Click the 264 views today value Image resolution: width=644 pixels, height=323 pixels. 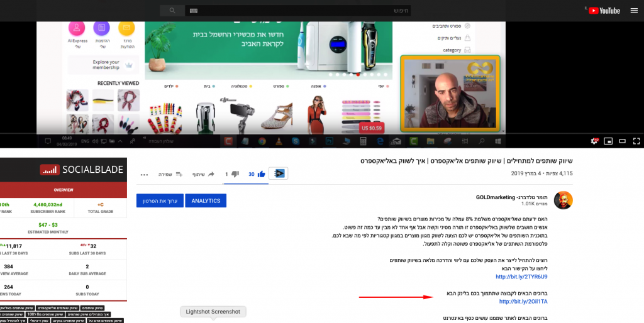tap(8, 287)
